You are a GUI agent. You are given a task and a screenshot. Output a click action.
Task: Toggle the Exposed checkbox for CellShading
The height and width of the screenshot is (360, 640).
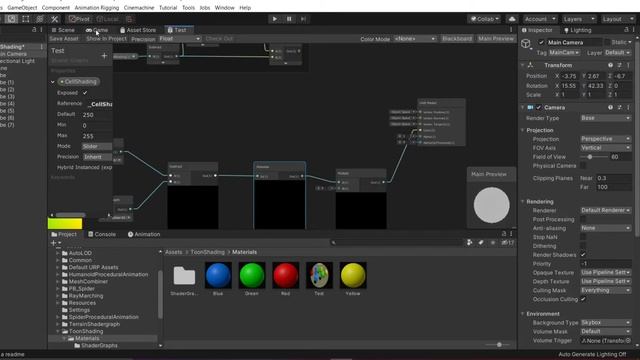tap(85, 93)
